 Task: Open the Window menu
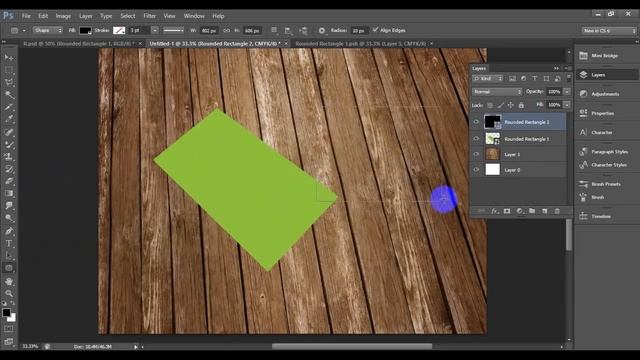click(x=194, y=16)
